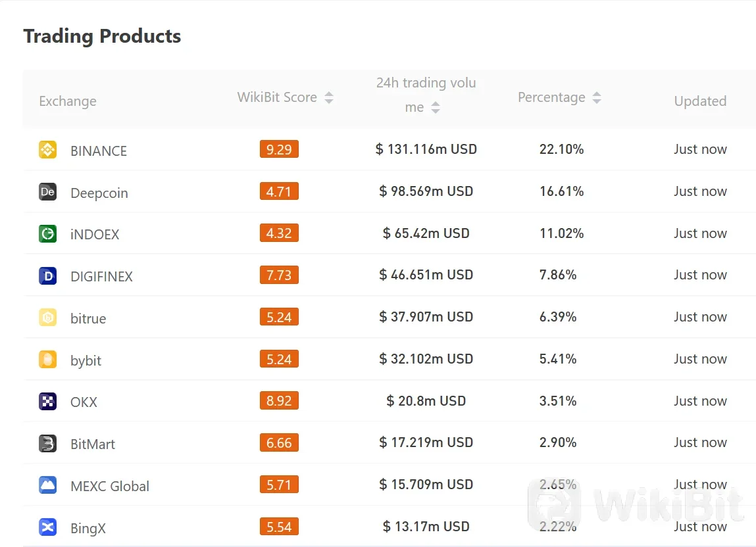The image size is (756, 547).
Task: Click the BINANCE exchange logo icon
Action: pos(48,149)
